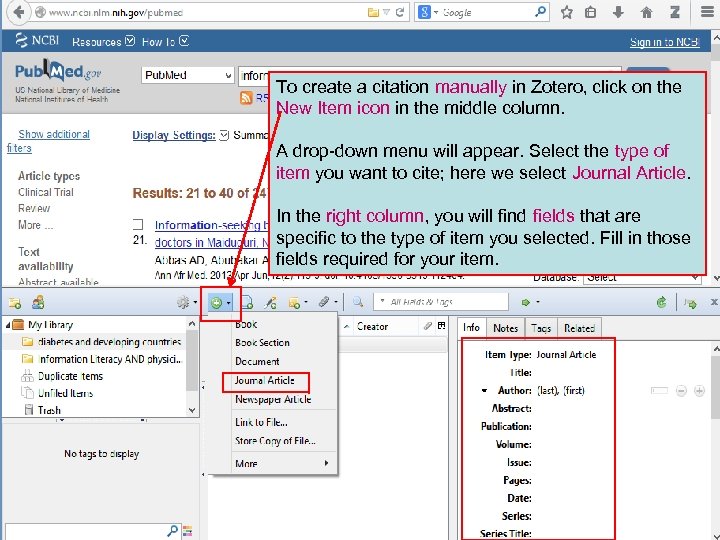Open the Google search engine dropdown

click(x=436, y=12)
